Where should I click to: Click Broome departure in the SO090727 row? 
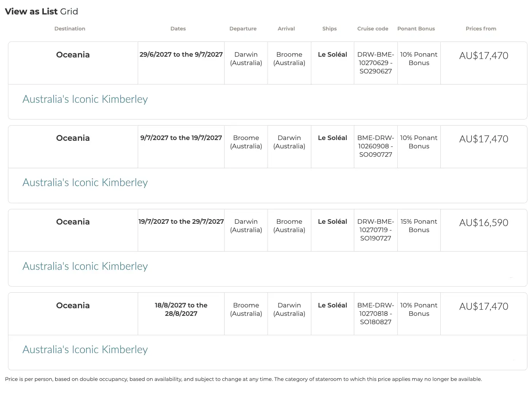point(246,142)
